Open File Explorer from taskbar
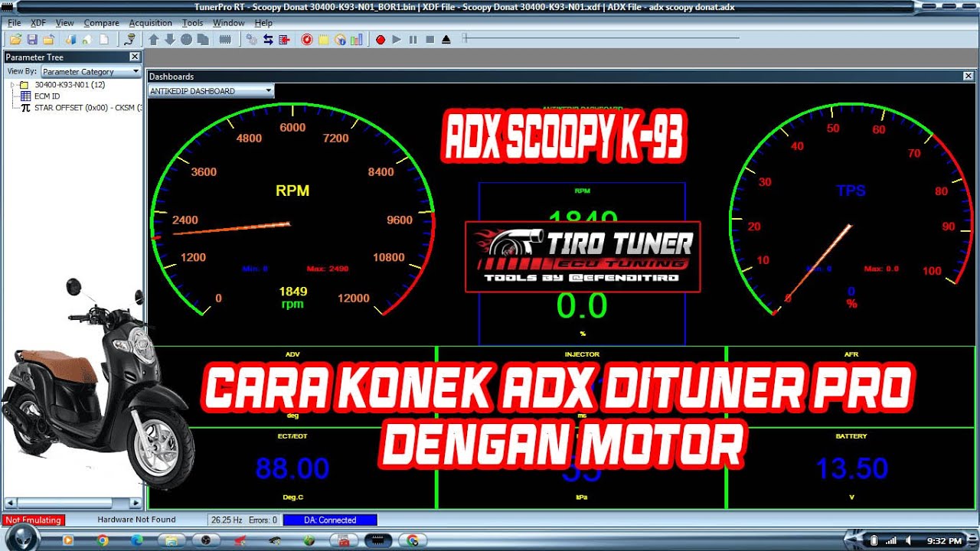980x551 pixels. click(x=171, y=540)
